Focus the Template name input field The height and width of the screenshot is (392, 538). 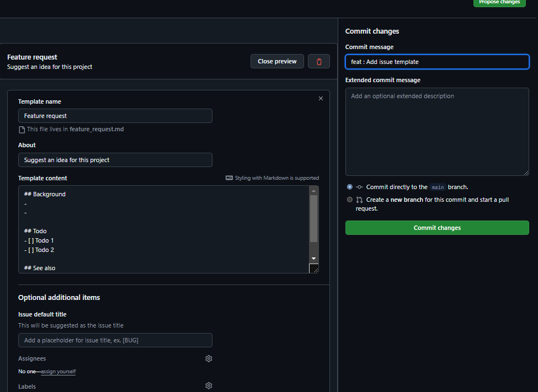pos(115,116)
